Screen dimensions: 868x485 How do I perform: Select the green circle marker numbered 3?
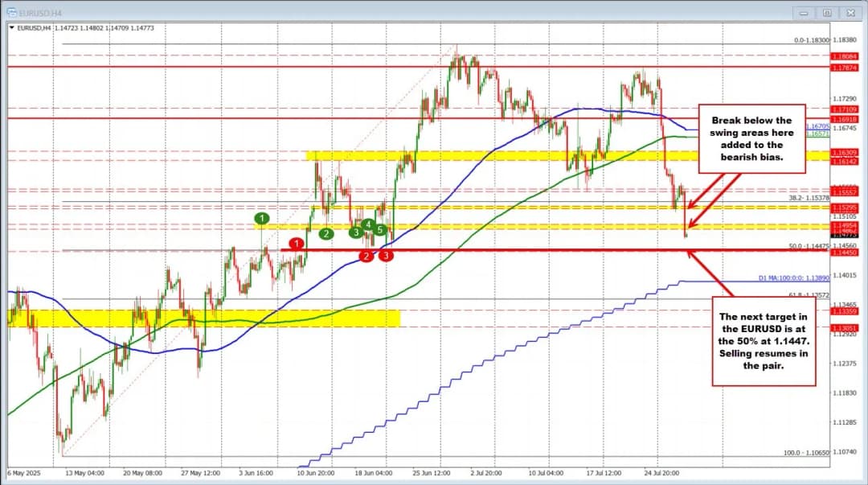[355, 232]
